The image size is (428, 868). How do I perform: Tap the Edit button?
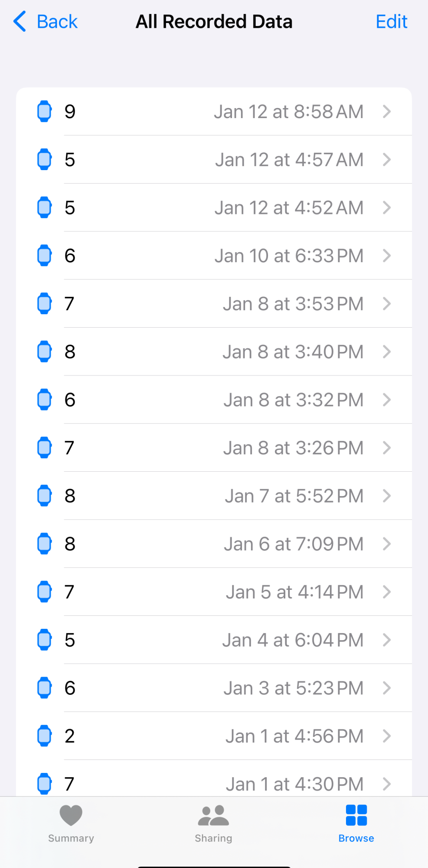tap(391, 22)
